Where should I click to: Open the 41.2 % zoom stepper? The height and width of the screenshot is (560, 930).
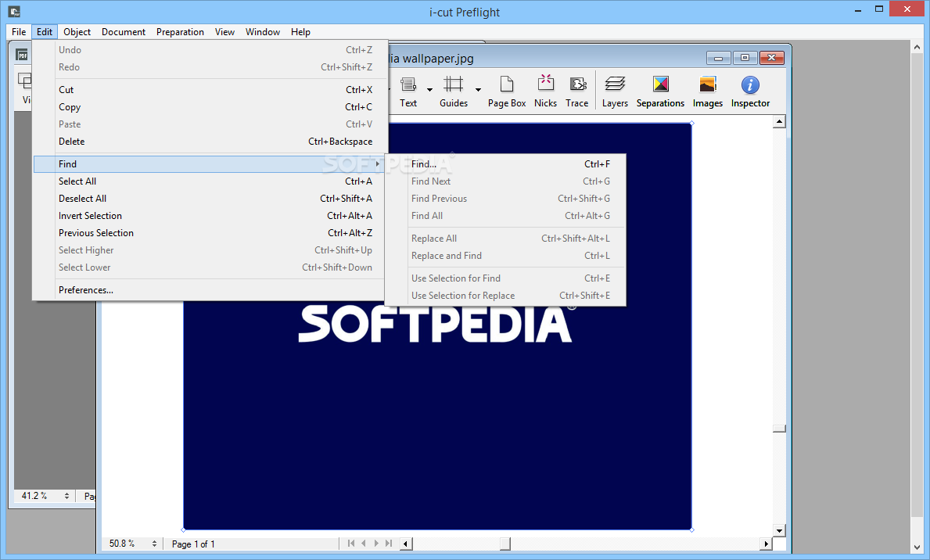pyautogui.click(x=66, y=495)
